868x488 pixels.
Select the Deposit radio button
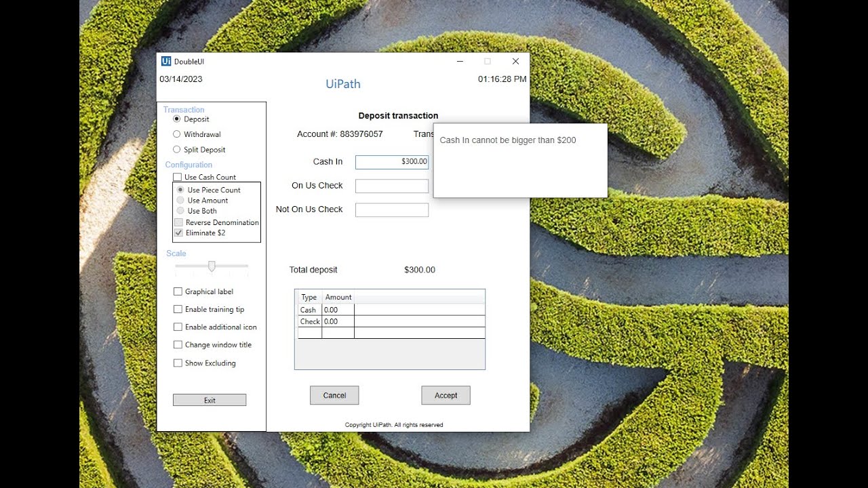pos(177,119)
